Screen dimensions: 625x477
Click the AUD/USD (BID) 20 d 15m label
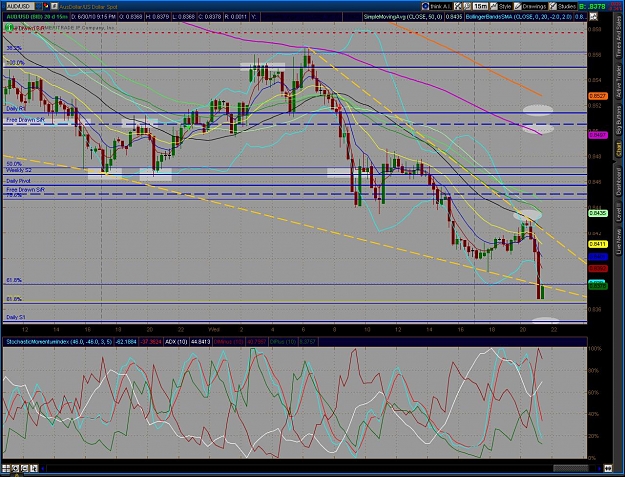(x=36, y=17)
